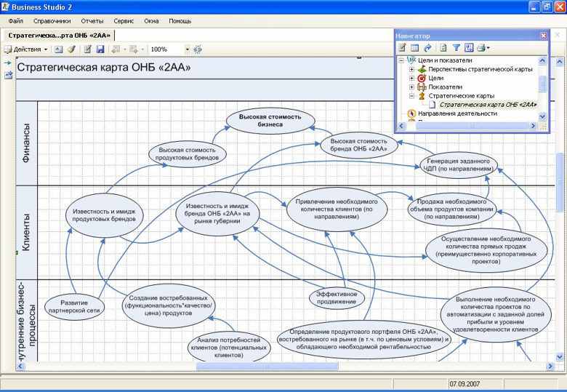Click Navigator refresh document icon
Screen dimensions: 567x392
[443, 47]
